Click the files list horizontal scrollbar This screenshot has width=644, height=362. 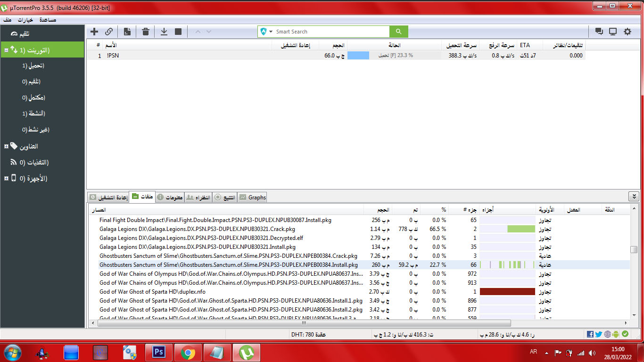[302, 323]
